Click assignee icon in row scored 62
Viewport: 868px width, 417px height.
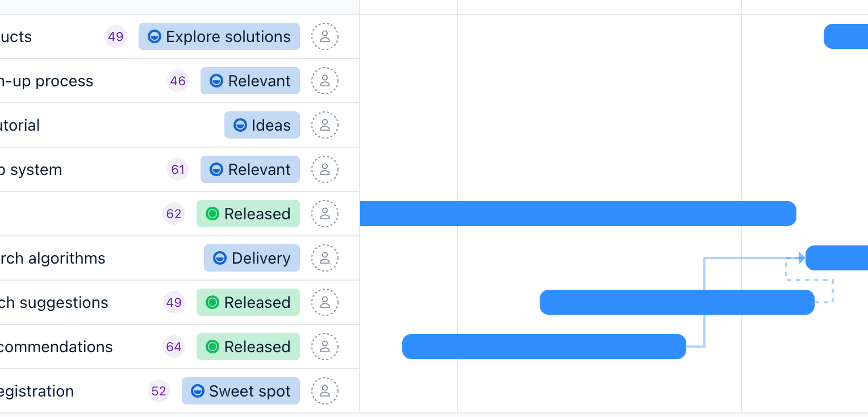324,214
